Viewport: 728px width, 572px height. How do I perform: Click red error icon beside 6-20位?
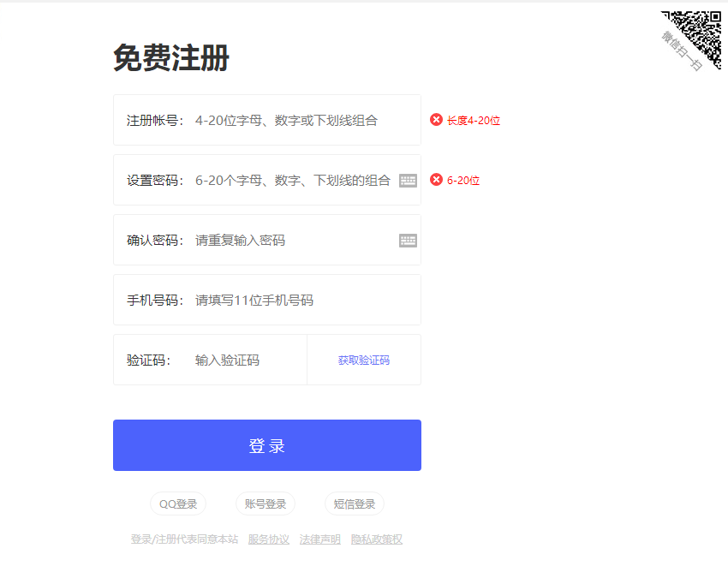coord(436,180)
